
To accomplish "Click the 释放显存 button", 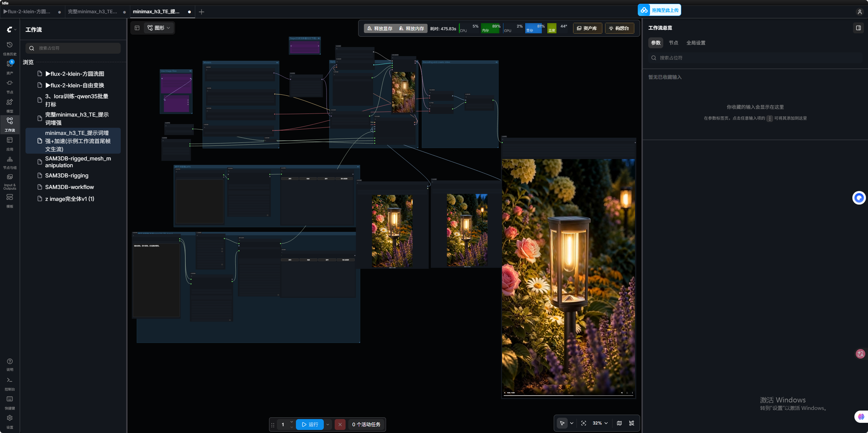I will [x=380, y=29].
